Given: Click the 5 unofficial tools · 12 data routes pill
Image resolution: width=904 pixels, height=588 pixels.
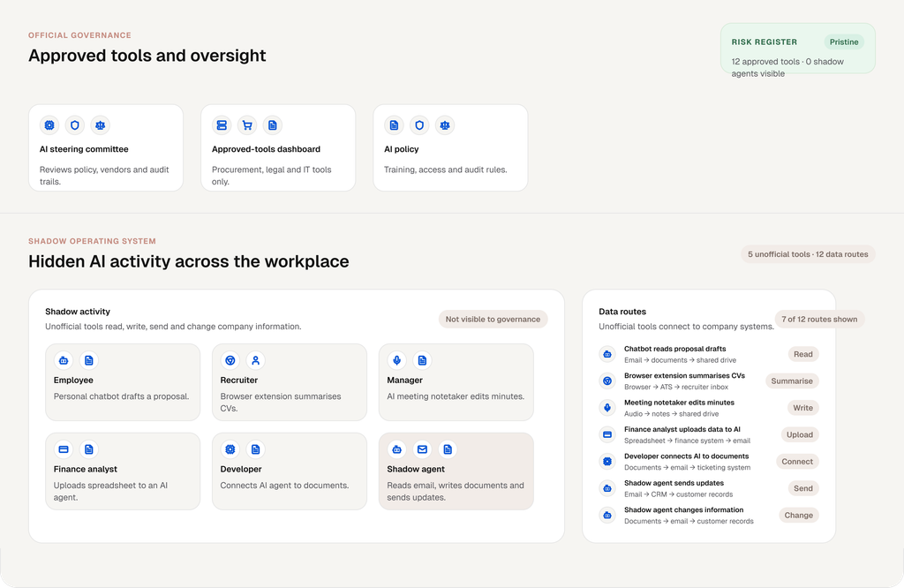Looking at the screenshot, I should click(808, 254).
